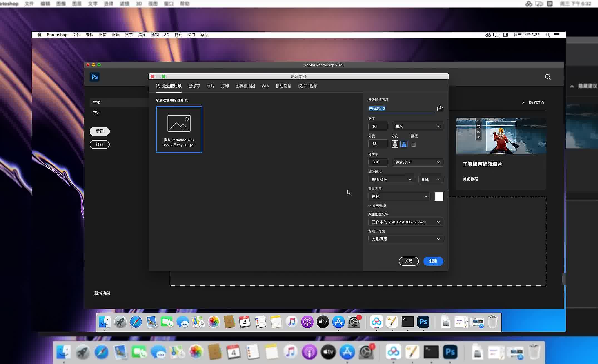Viewport: 598px width, 364px height.
Task: Open Podcasts in the sharp upper dock
Action: click(x=307, y=322)
